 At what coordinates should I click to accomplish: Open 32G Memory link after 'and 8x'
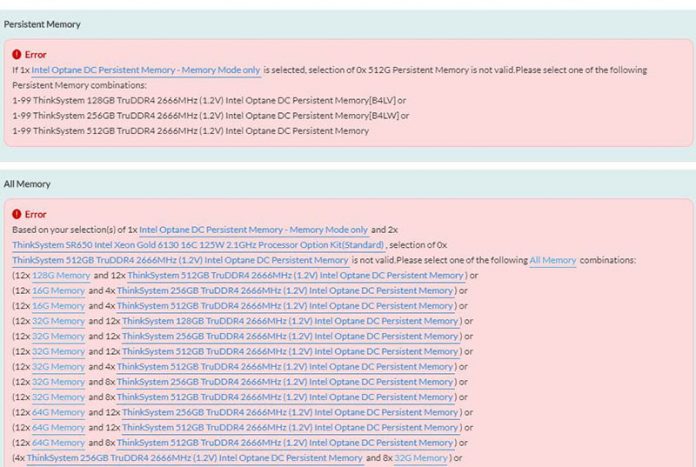click(x=421, y=458)
